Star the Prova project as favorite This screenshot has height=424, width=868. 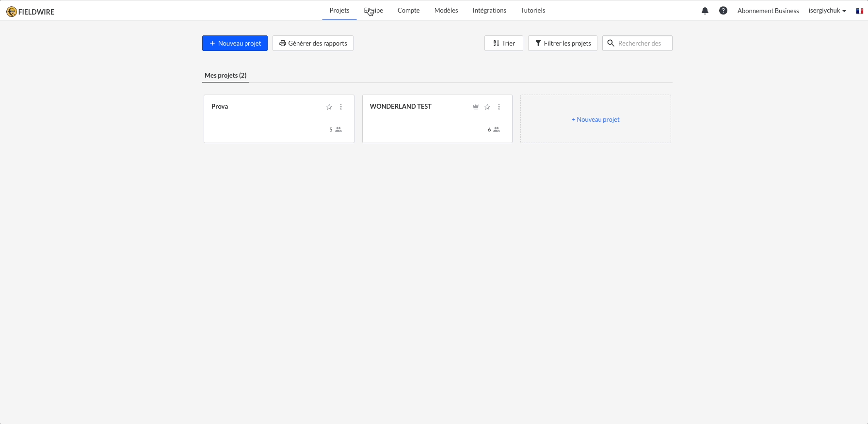coord(329,107)
